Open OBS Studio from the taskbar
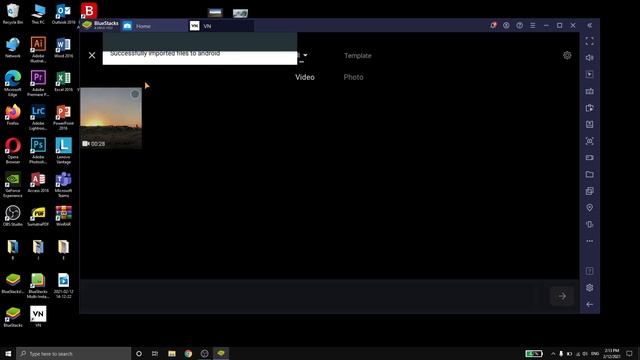640x360 pixels. click(204, 353)
